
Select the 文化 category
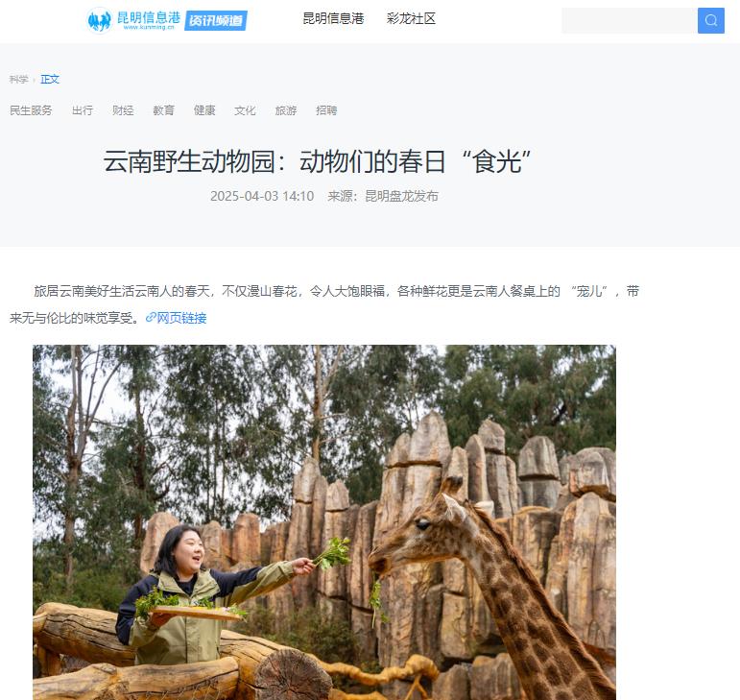[x=245, y=110]
